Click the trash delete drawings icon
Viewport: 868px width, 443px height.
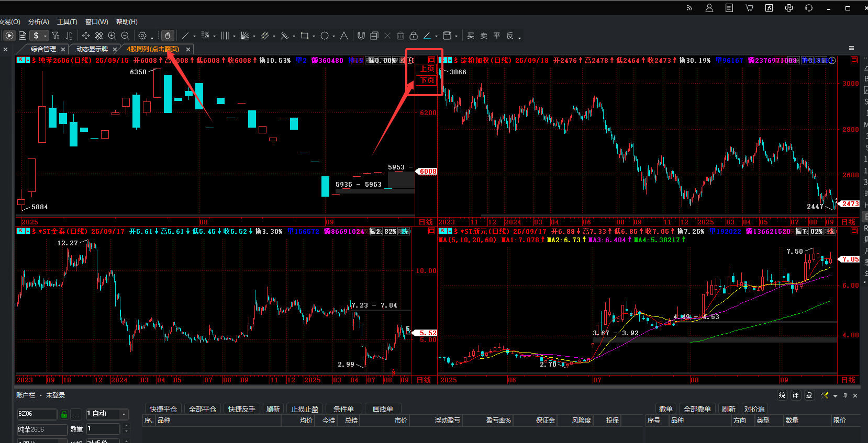click(400, 36)
